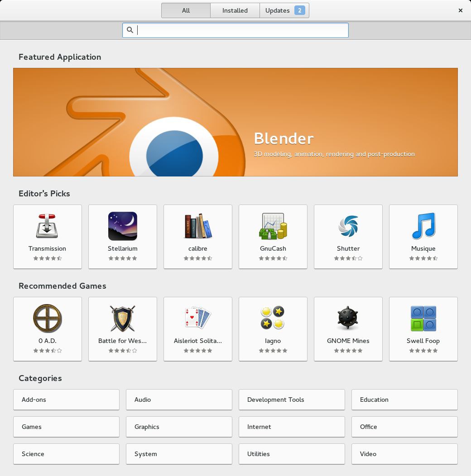Open the Swell Foop icon
The image size is (471, 476).
(423, 319)
